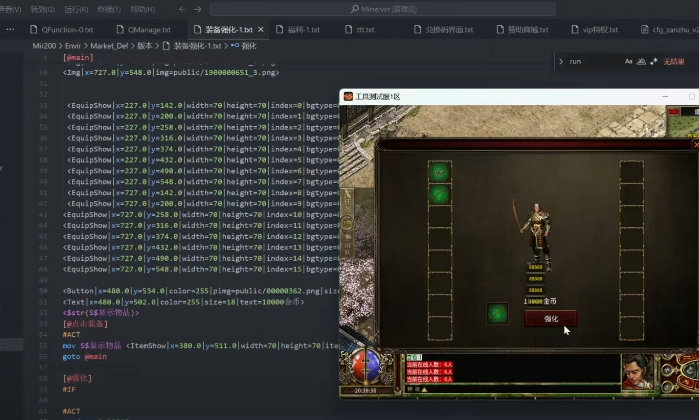Image resolution: width=699 pixels, height=420 pixels.
Task: Click the Envir breadcrumb segment
Action: click(71, 46)
